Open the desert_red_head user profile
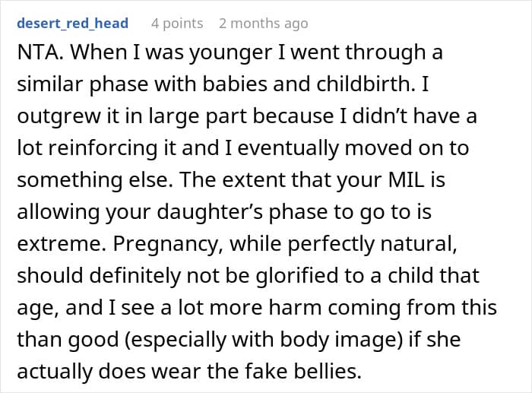532x393 pixels. pos(73,24)
